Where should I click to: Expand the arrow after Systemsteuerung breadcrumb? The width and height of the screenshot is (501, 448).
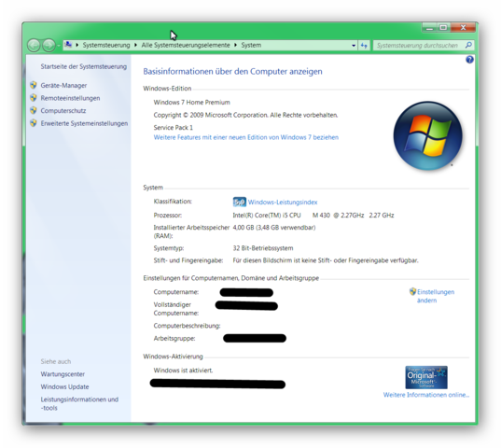point(135,45)
